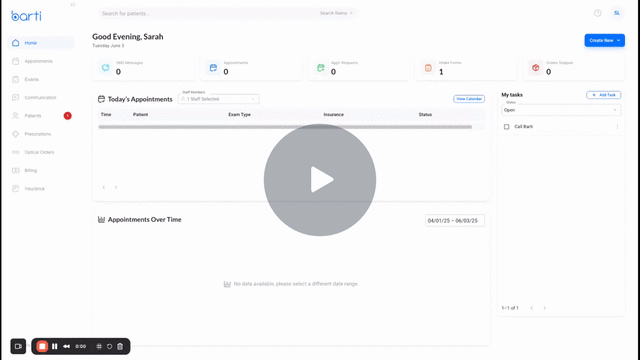Click the Orders Shipped card icon

click(x=536, y=68)
